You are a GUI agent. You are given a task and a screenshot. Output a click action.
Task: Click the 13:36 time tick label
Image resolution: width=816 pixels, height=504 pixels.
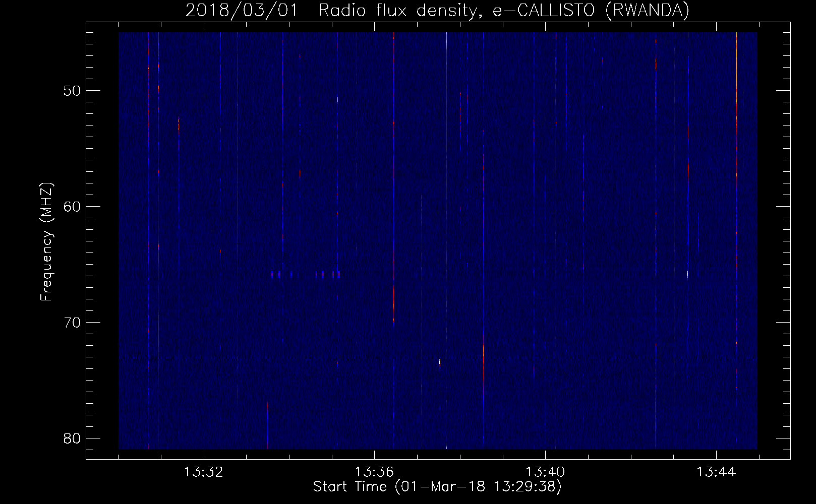point(374,472)
